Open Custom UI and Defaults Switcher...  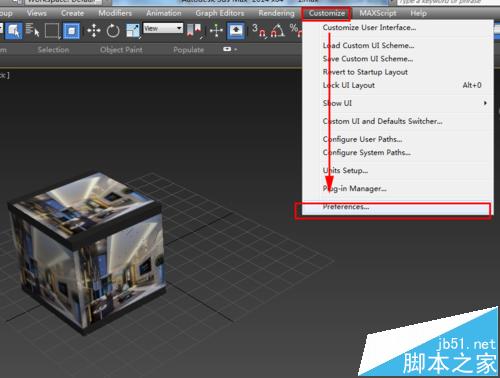tap(398, 121)
